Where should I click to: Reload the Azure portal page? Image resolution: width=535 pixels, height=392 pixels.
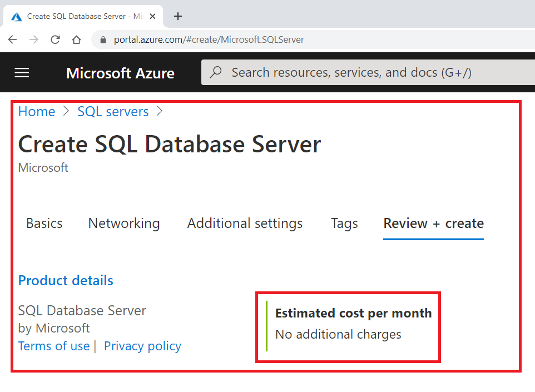point(55,39)
